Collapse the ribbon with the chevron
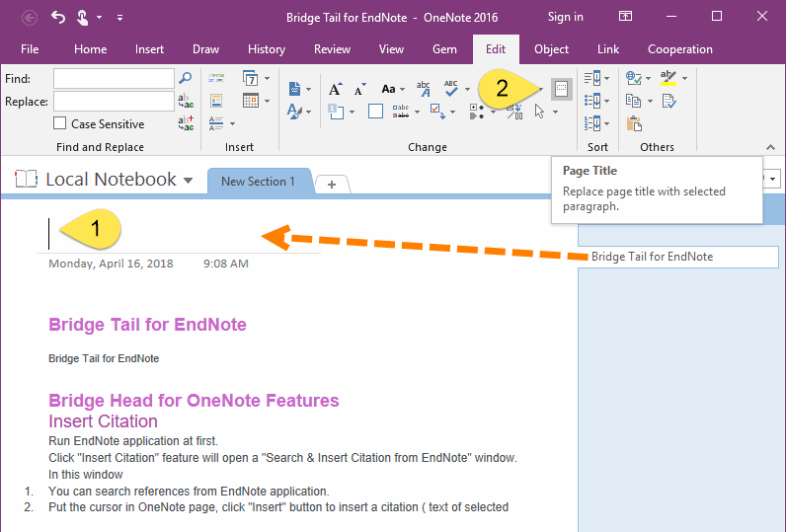Screen dimensions: 786x532 click(x=770, y=147)
